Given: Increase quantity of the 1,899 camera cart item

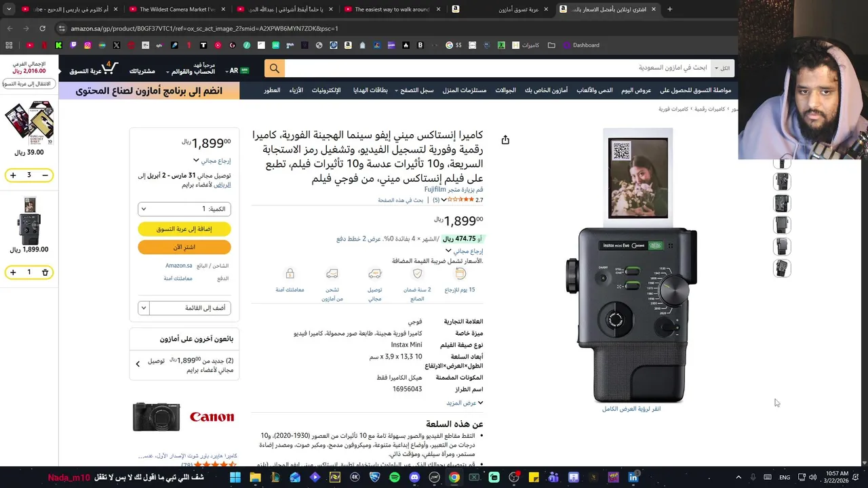Looking at the screenshot, I should 13,272.
